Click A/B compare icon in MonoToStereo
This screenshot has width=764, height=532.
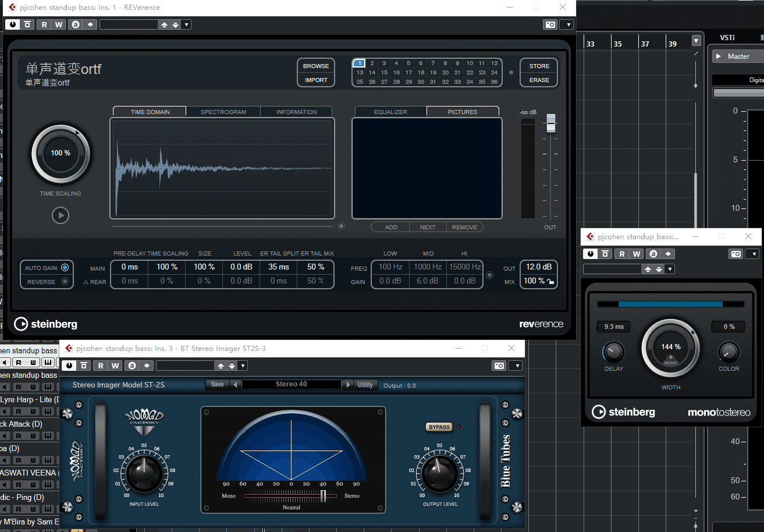(x=654, y=254)
